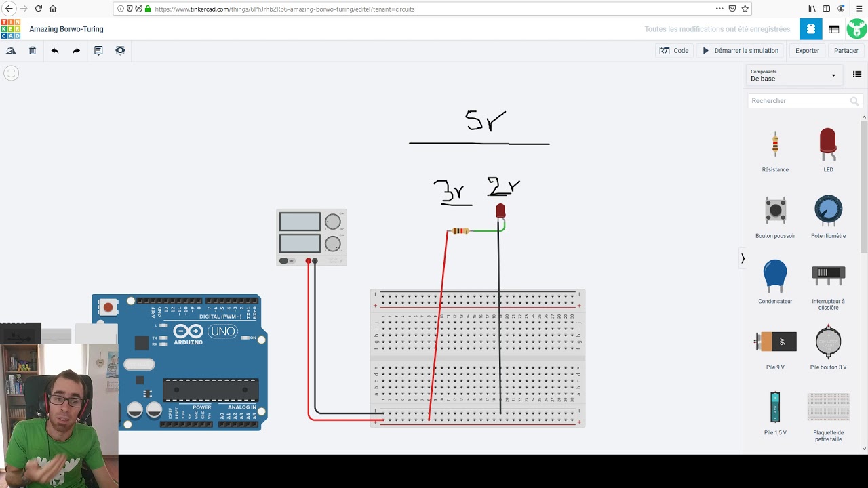
Task: Select the Potentiomètre component
Action: (828, 218)
